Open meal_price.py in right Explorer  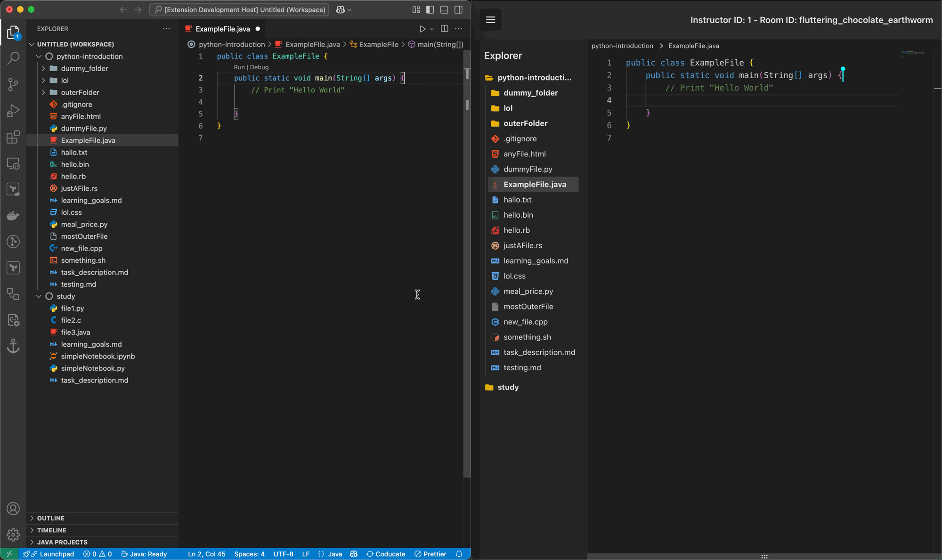tap(528, 291)
